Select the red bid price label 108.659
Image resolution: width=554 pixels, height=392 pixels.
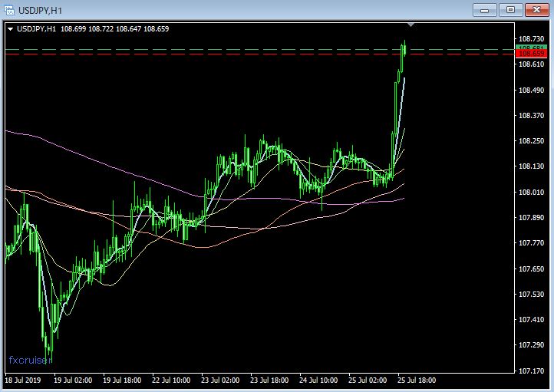click(x=532, y=54)
